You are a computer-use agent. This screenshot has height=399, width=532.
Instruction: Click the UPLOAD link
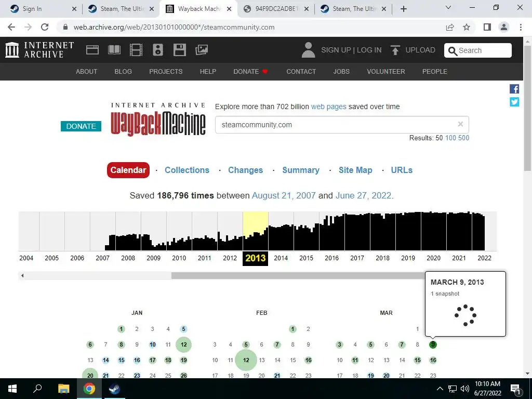(x=420, y=50)
